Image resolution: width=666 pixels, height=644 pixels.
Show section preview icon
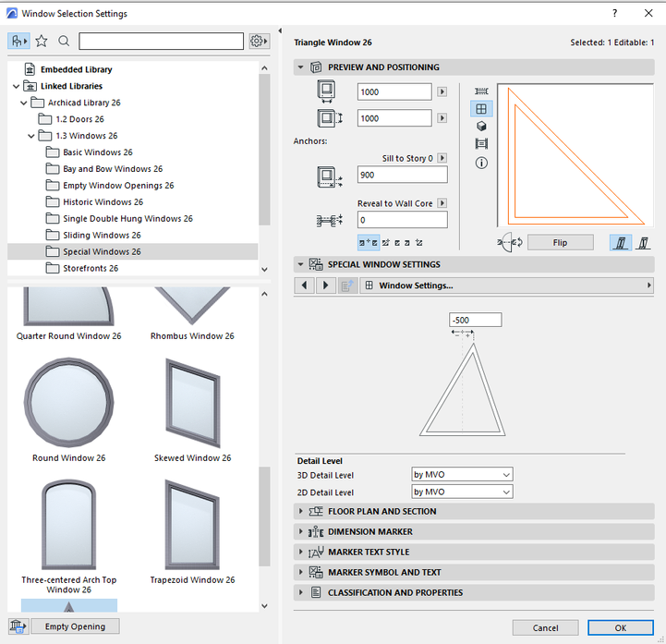(x=481, y=143)
